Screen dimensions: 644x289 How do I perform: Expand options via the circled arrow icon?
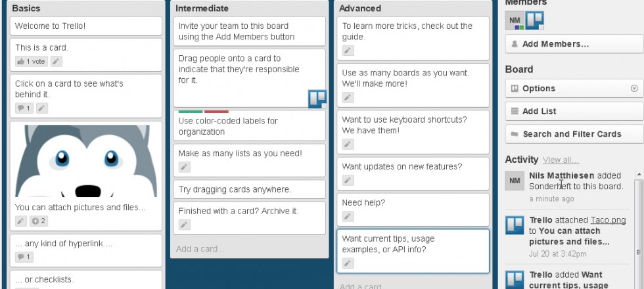click(635, 88)
